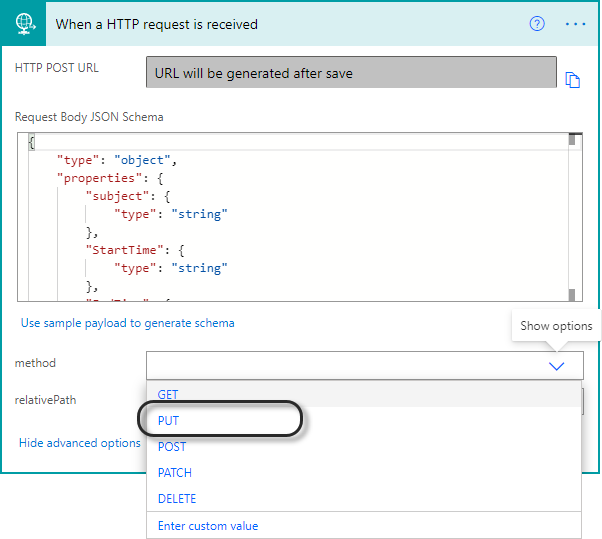Open the help question mark icon
The height and width of the screenshot is (539, 602).
click(x=537, y=24)
